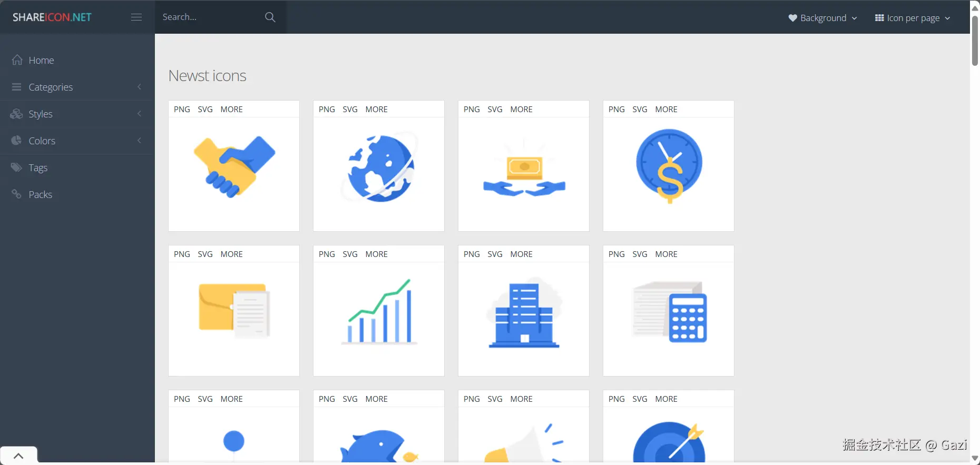980x465 pixels.
Task: Expand the Styles submenu chevron
Action: [x=139, y=114]
